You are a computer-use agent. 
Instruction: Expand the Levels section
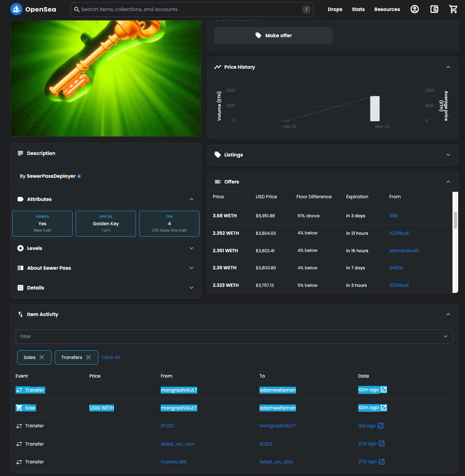191,248
